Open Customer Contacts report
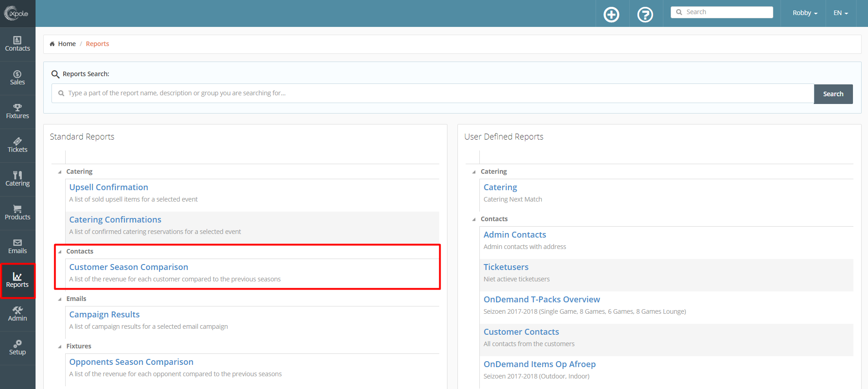Screen dimensions: 868x389 coord(521,332)
